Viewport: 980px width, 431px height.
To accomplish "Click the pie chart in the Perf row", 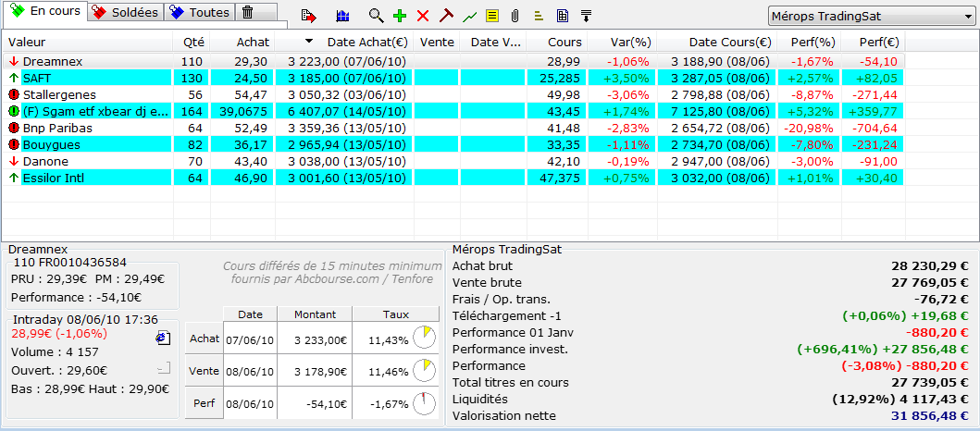I will click(x=425, y=403).
